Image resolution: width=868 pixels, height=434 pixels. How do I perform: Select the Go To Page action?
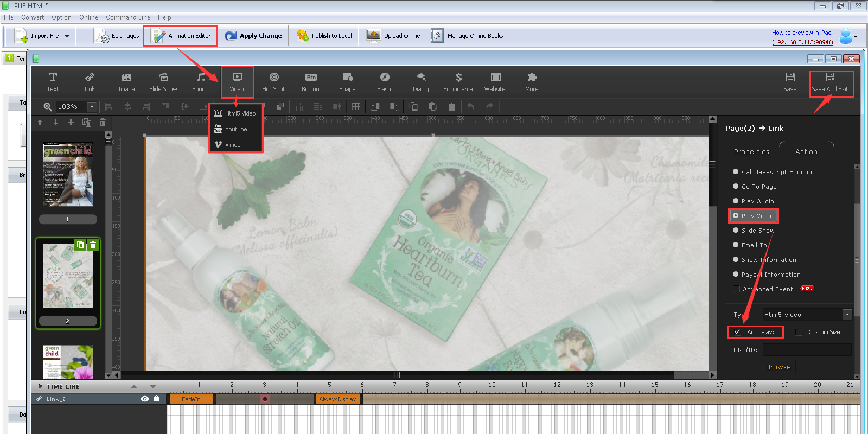click(x=755, y=187)
